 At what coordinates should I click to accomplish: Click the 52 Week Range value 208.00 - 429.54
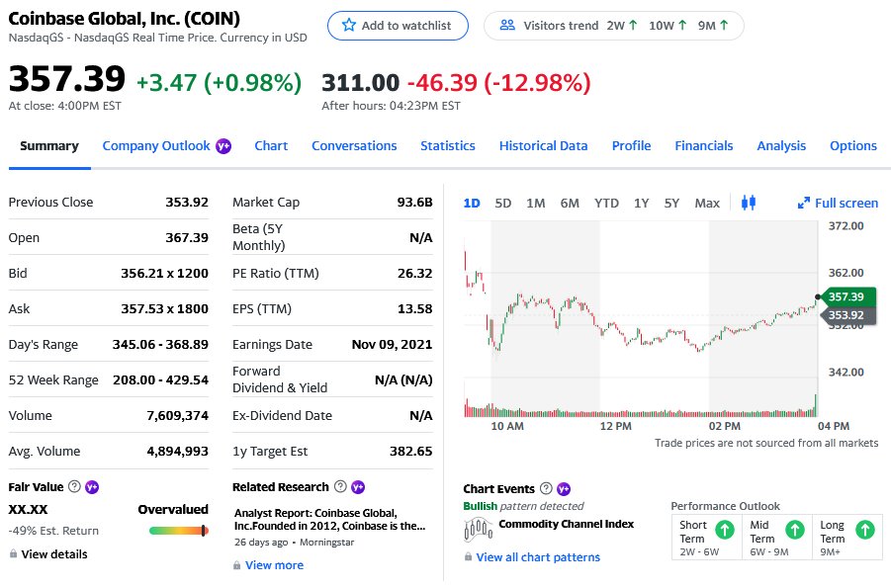(x=161, y=380)
